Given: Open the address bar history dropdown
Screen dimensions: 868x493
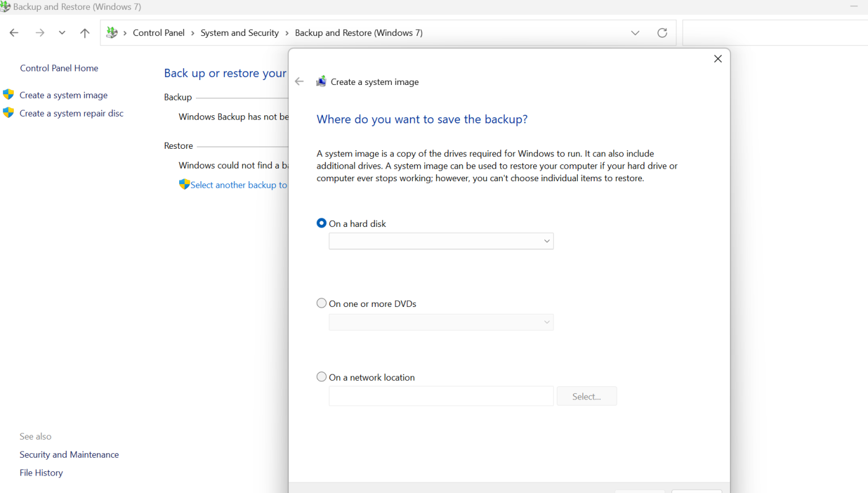Looking at the screenshot, I should (x=635, y=32).
